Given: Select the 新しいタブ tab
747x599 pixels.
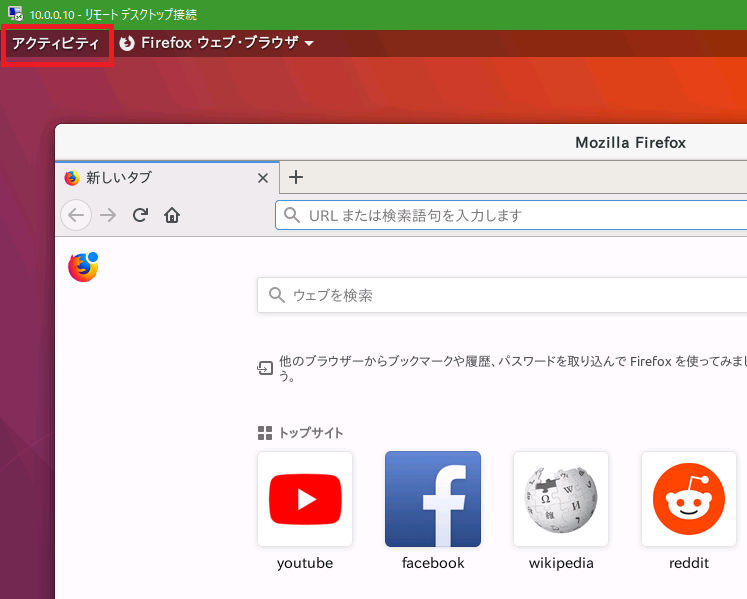Looking at the screenshot, I should click(x=167, y=178).
